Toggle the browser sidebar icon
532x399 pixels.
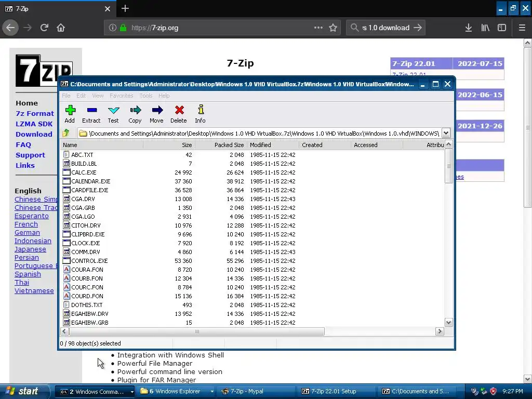pos(502,28)
